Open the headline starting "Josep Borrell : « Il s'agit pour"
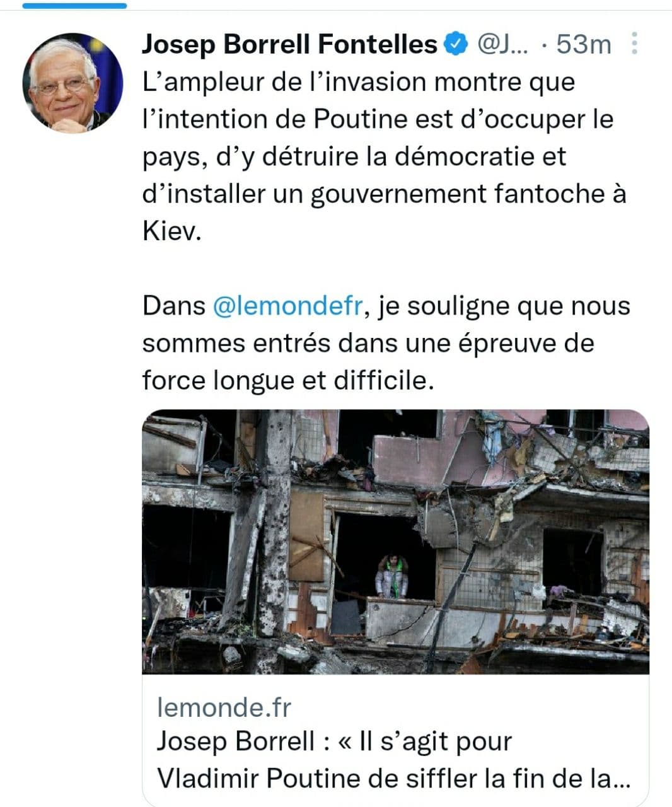The image size is (672, 807). click(x=333, y=741)
